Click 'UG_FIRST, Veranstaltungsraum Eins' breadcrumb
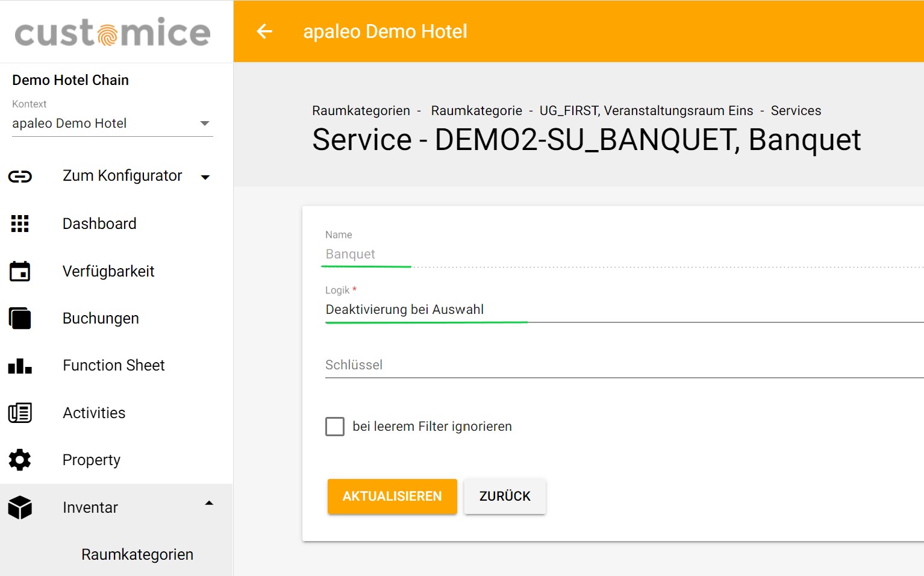Image resolution: width=924 pixels, height=576 pixels. tap(646, 111)
